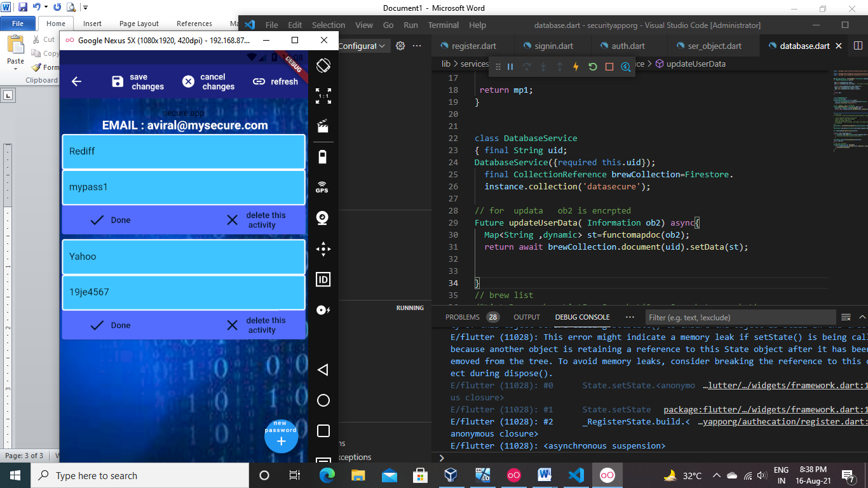Open VS Code File menu
Viewport: 868px width, 488px height.
(x=271, y=25)
